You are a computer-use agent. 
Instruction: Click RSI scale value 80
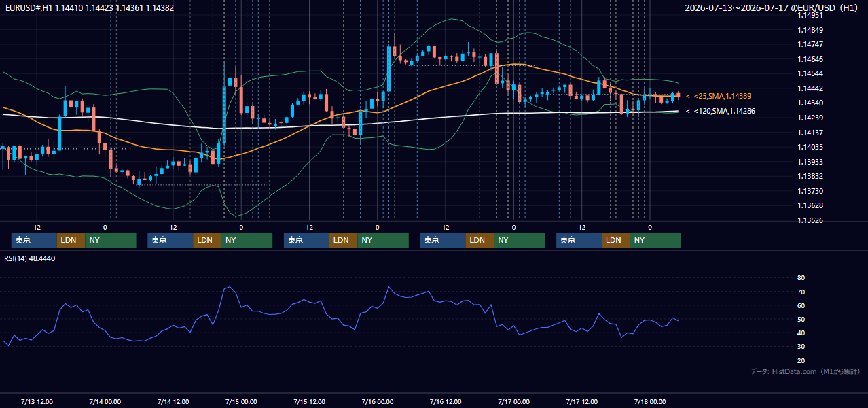coord(801,278)
